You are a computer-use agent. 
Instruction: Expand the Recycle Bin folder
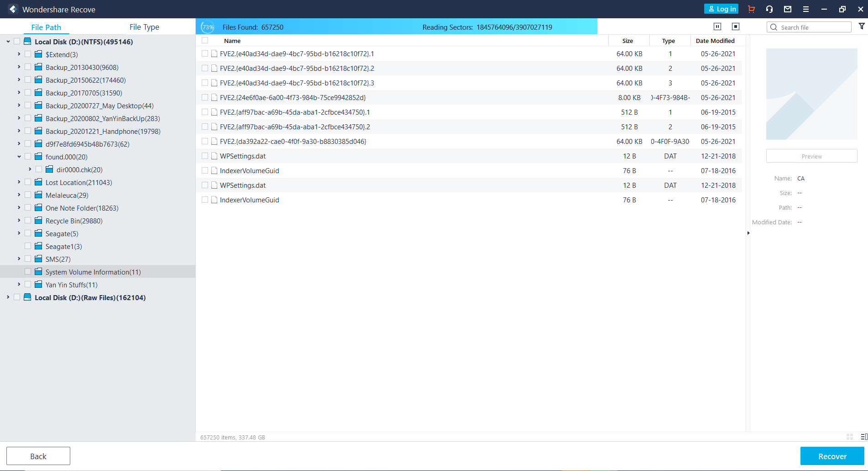coord(19,220)
